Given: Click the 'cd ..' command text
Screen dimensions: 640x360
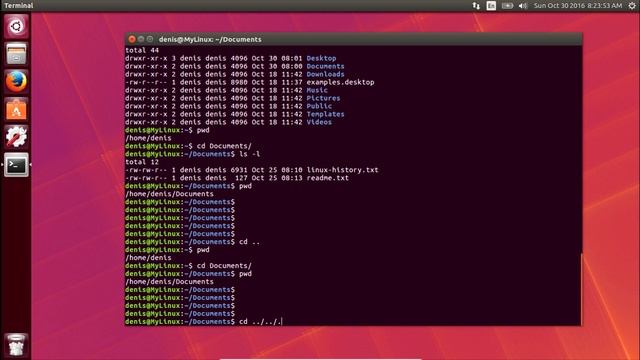Looking at the screenshot, I should 249,242.
